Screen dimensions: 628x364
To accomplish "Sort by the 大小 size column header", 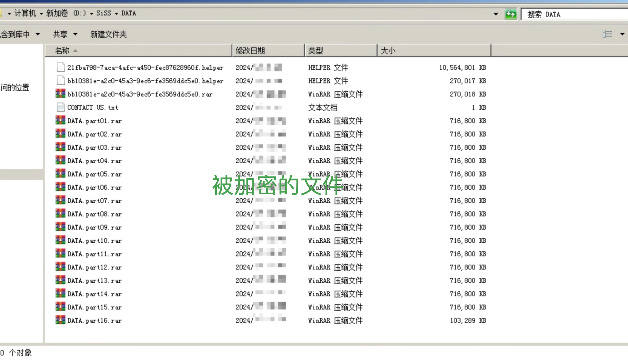I will pos(388,51).
